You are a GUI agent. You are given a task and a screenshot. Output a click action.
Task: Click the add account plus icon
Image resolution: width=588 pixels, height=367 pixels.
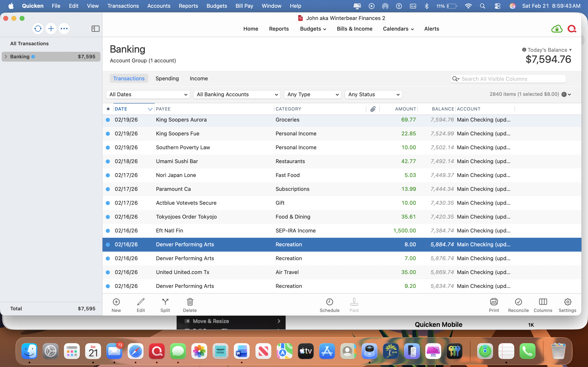coord(51,29)
